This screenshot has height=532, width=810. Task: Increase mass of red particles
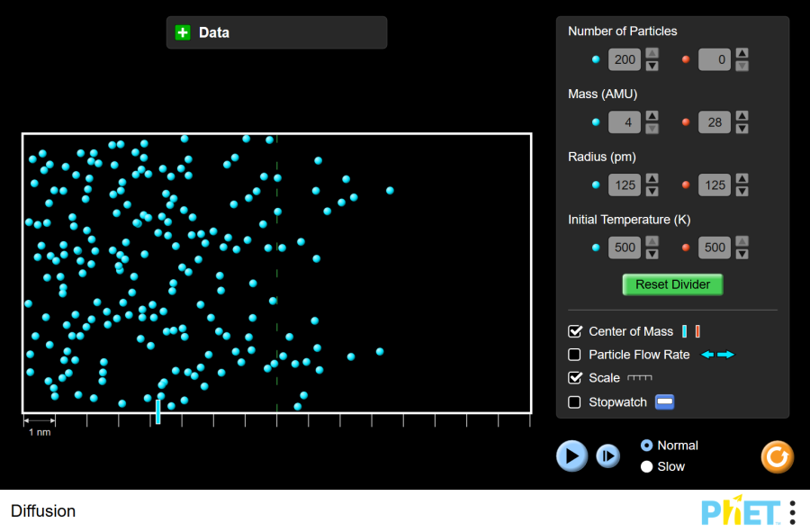click(742, 116)
